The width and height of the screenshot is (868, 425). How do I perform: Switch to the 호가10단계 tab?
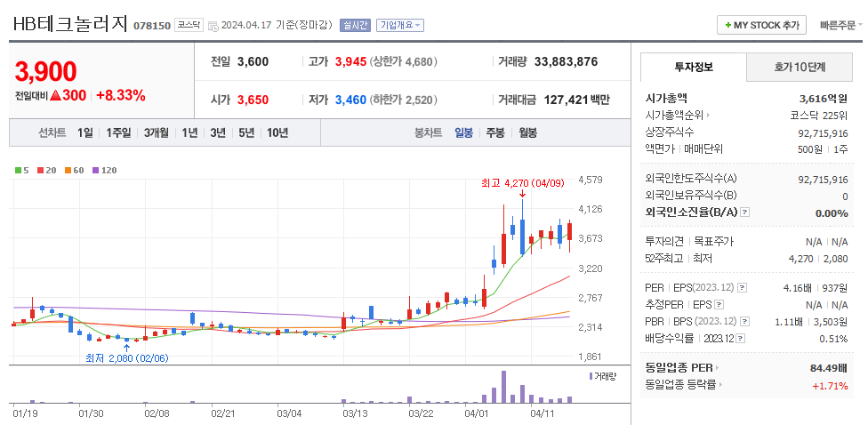800,68
